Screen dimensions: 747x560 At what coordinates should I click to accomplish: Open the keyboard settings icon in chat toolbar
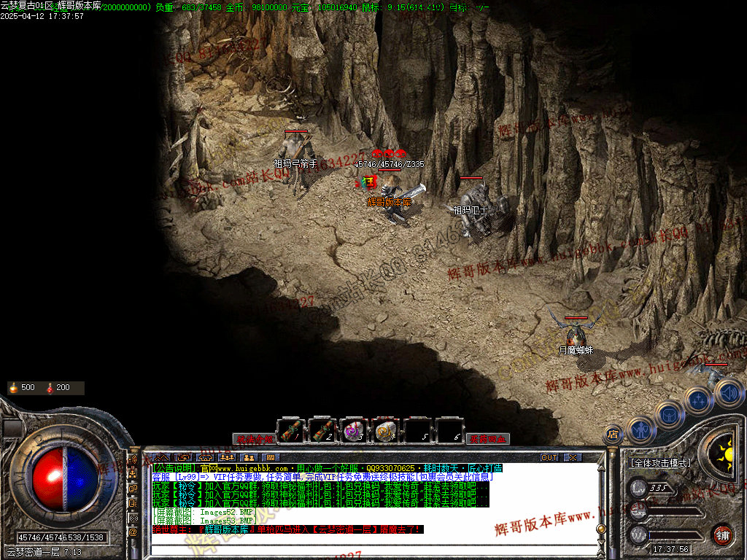click(x=271, y=458)
